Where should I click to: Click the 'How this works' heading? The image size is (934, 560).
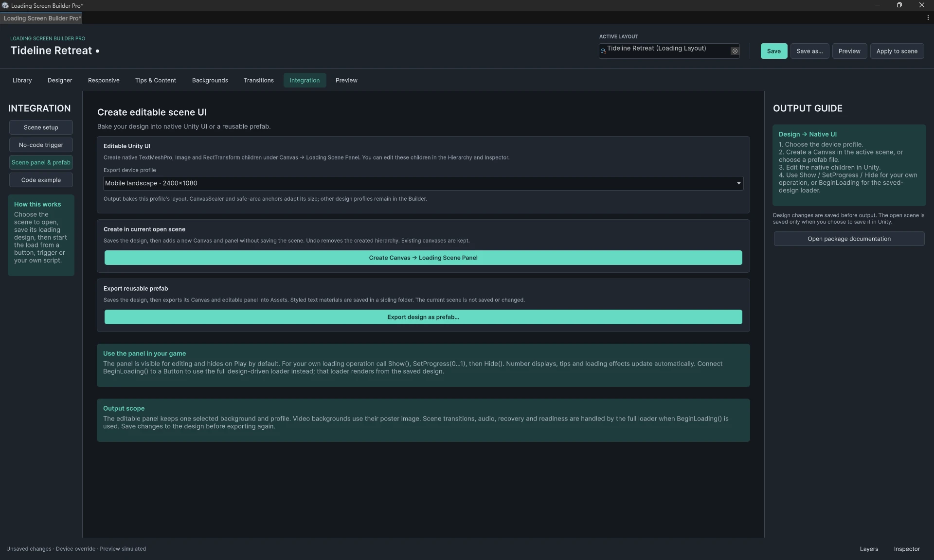[x=37, y=204]
